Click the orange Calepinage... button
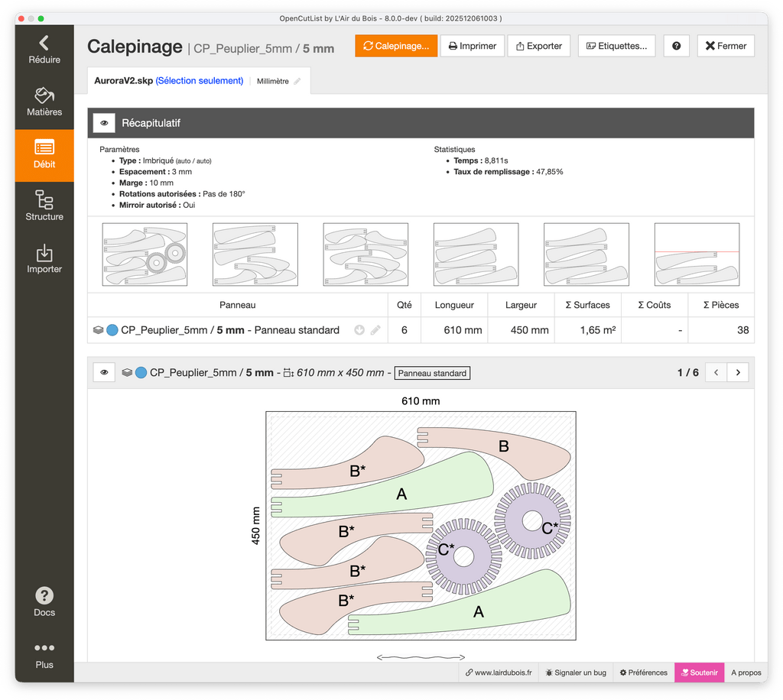Image resolution: width=783 pixels, height=700 pixels. 396,46
